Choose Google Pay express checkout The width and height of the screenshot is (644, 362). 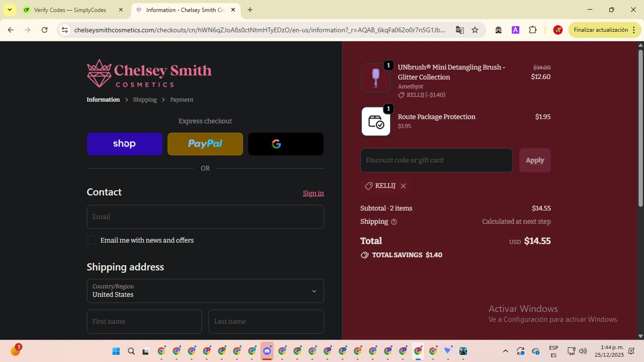tap(286, 144)
